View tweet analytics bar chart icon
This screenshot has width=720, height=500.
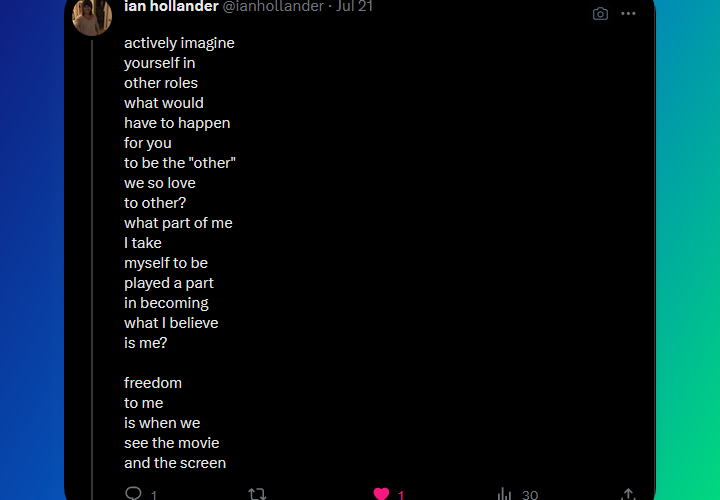(505, 494)
